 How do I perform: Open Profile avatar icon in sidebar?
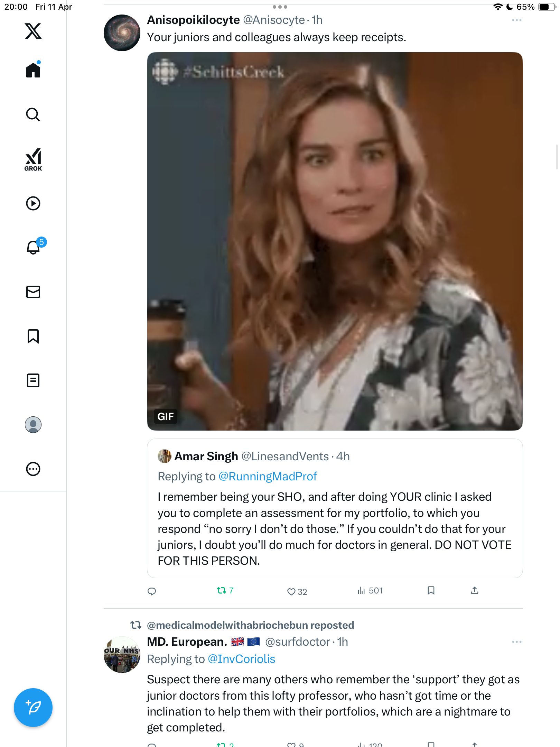[x=33, y=425]
